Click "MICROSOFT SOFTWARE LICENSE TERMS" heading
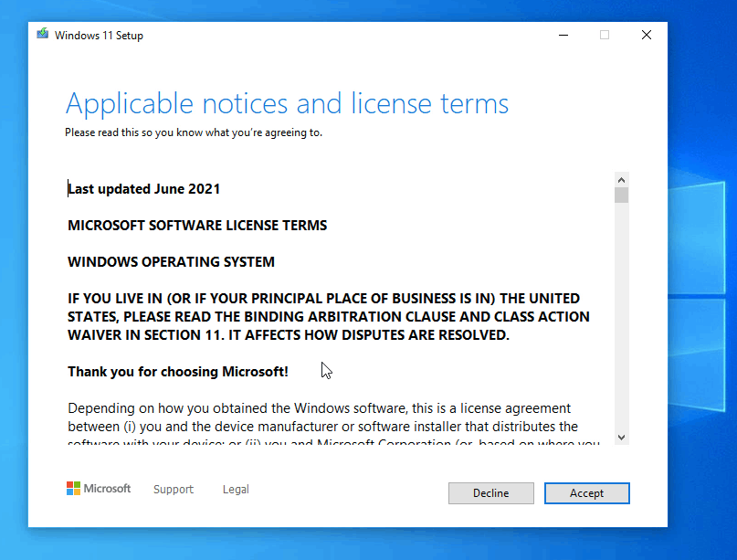This screenshot has height=560, width=737. (x=197, y=226)
